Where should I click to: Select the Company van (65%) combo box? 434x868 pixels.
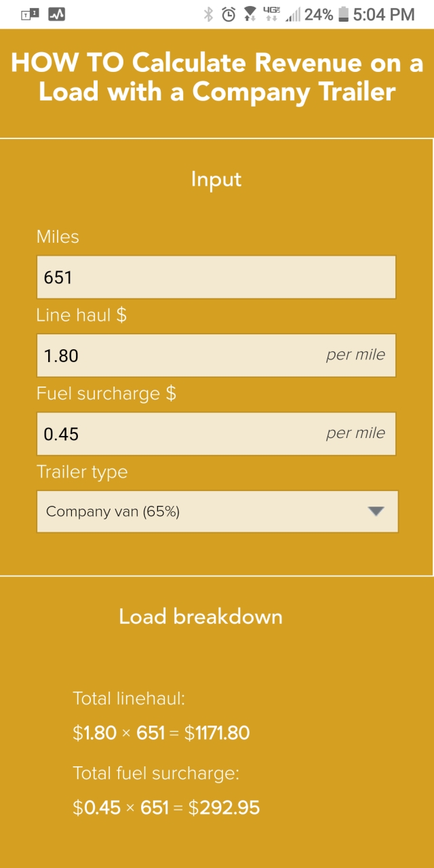tap(203, 511)
